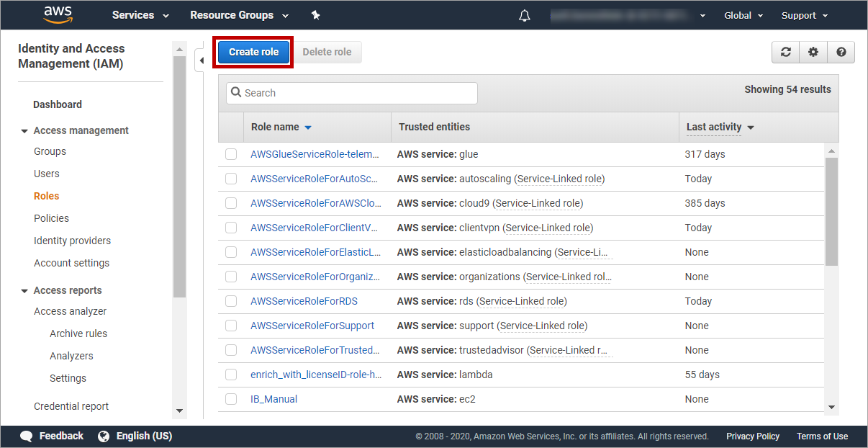The height and width of the screenshot is (448, 868).
Task: Collapse the Access reports section
Action: click(61, 290)
